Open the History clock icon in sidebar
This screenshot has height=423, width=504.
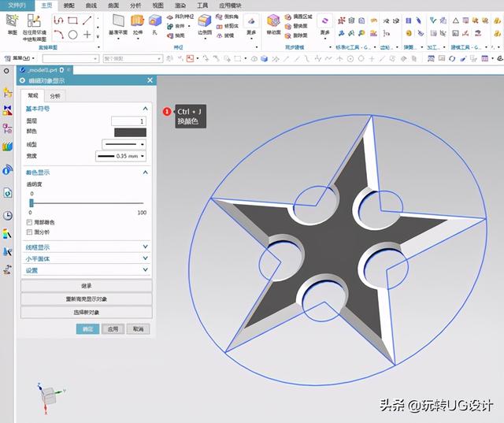pos(8,215)
